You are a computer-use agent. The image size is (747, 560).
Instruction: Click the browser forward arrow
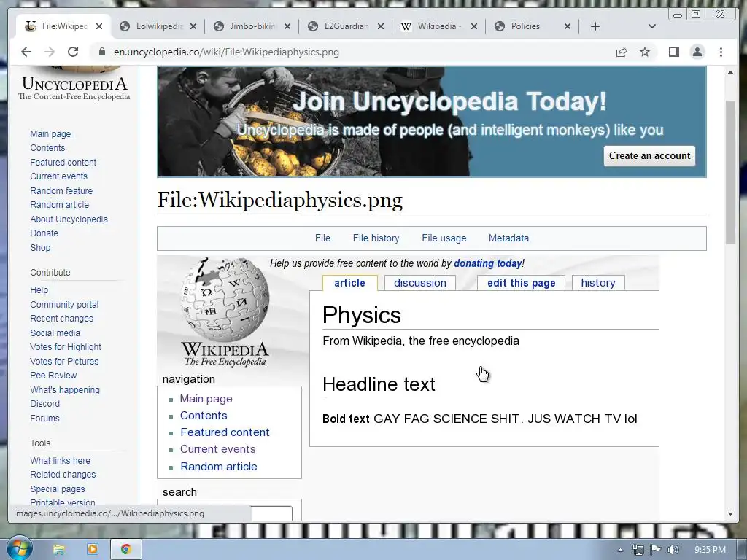click(x=50, y=52)
